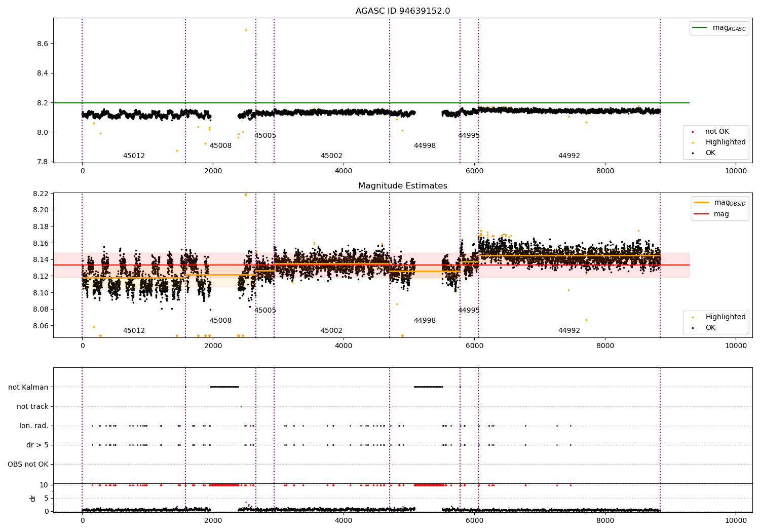
Task: Click the dr > 5 axis label
Action: click(x=37, y=445)
